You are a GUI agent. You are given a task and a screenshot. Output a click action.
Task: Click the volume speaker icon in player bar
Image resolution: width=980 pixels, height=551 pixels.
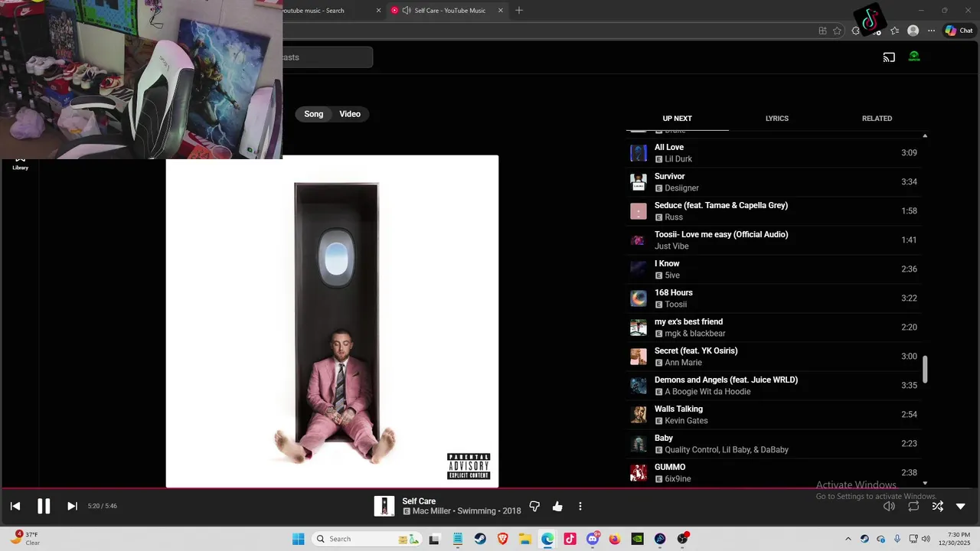coord(889,506)
